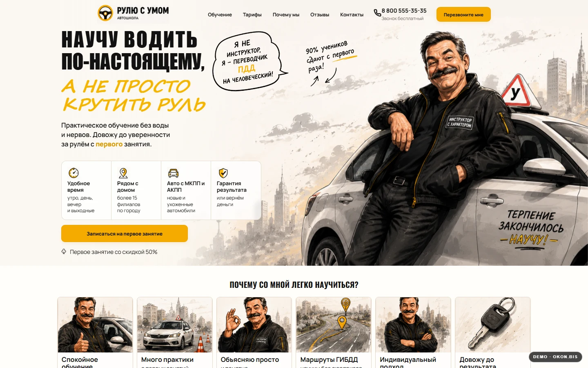This screenshot has width=588, height=368.
Task: Click the РУЛЮ С УМОМ logo text
Action: (x=143, y=11)
